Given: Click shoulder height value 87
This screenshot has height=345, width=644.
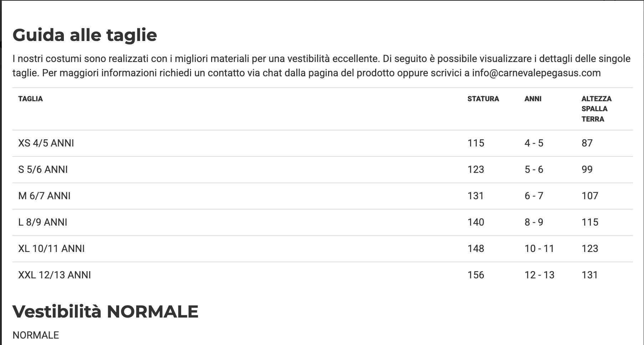Looking at the screenshot, I should (587, 143).
